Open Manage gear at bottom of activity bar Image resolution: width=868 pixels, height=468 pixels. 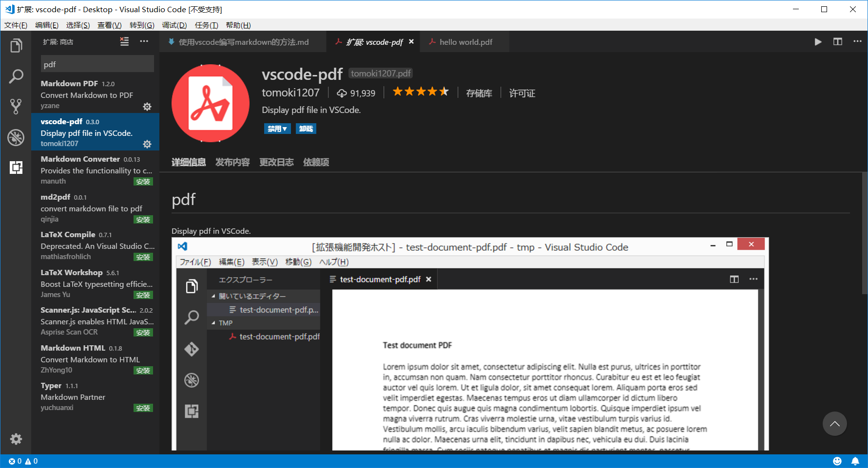(x=16, y=439)
